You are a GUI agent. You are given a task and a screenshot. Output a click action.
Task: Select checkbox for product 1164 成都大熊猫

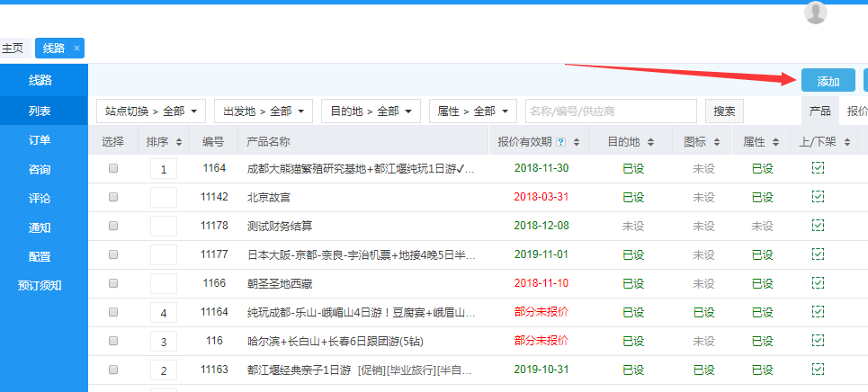coord(113,169)
